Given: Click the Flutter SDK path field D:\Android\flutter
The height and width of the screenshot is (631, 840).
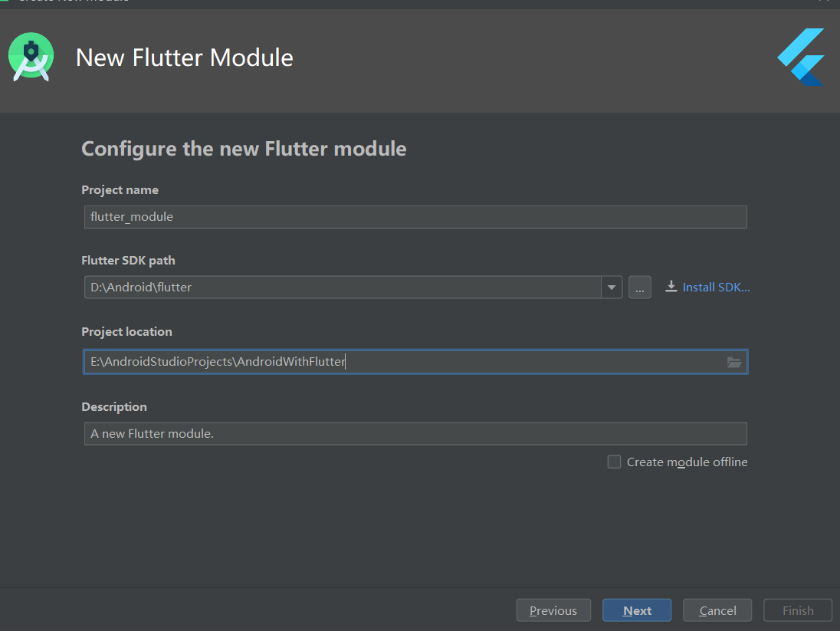Looking at the screenshot, I should click(343, 288).
